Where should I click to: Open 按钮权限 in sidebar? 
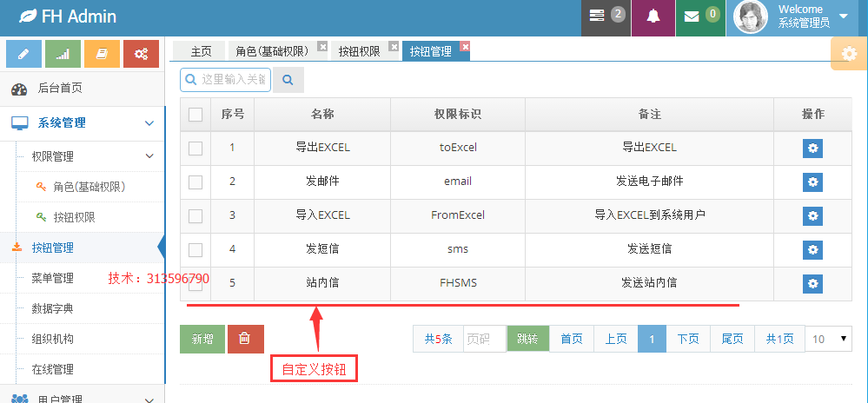click(x=74, y=217)
